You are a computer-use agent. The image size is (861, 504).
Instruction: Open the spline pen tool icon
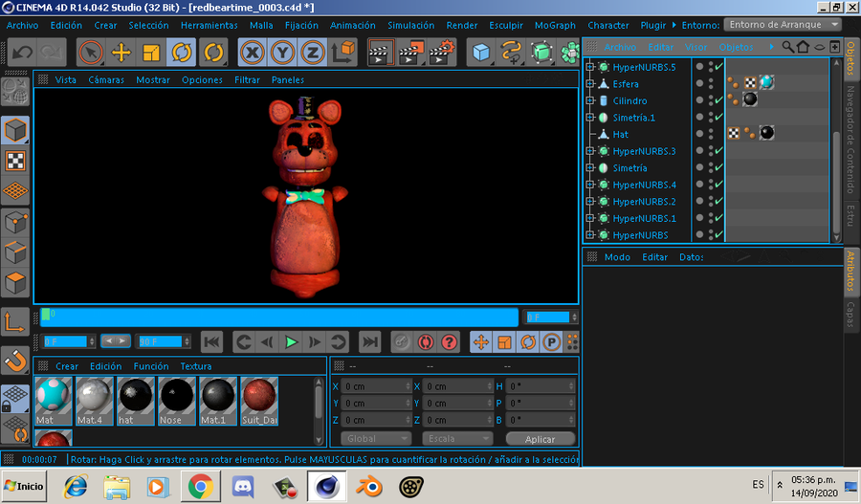[511, 53]
